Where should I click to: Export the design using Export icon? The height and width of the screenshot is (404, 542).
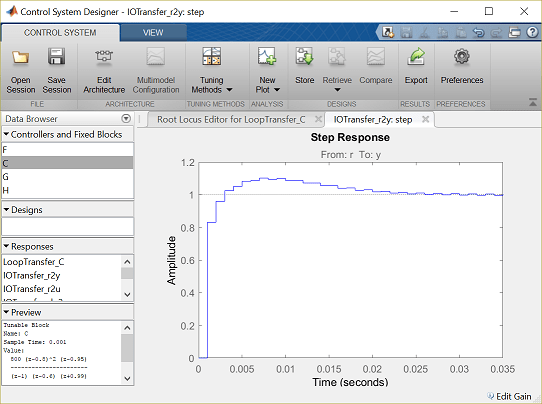click(416, 56)
